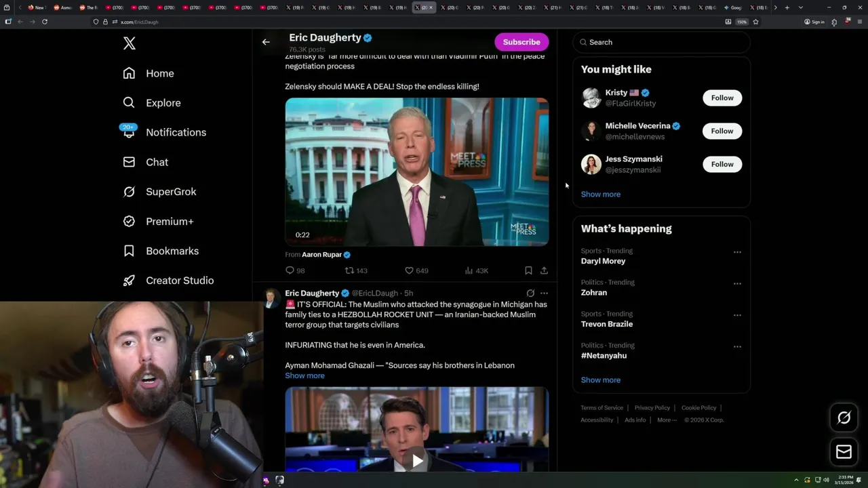Open the Privacy Policy link
Screen dimensions: 868x488
tap(652, 408)
